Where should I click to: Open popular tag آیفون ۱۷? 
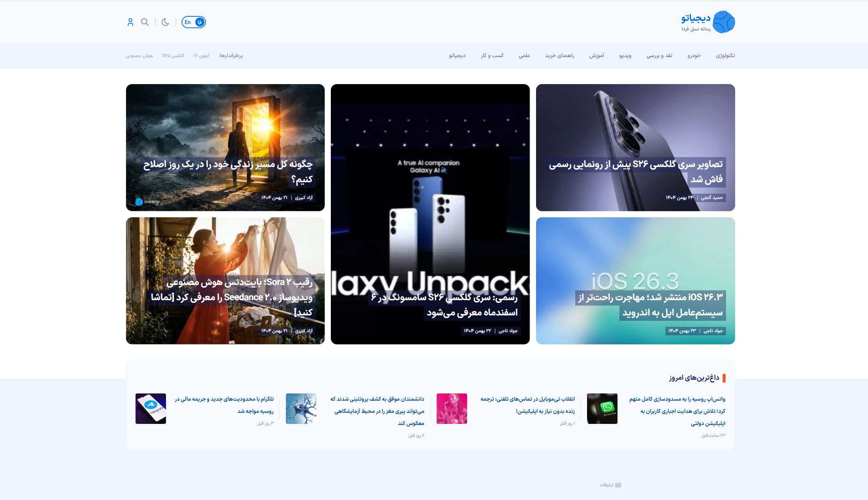[x=201, y=56]
